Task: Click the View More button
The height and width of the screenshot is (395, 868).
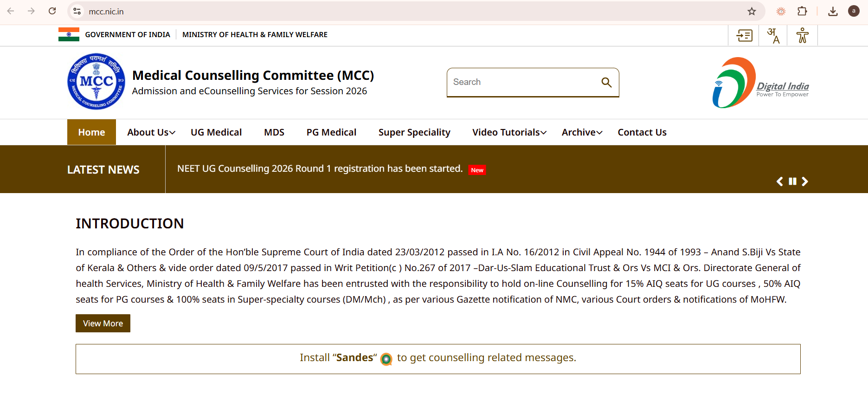Action: (103, 324)
